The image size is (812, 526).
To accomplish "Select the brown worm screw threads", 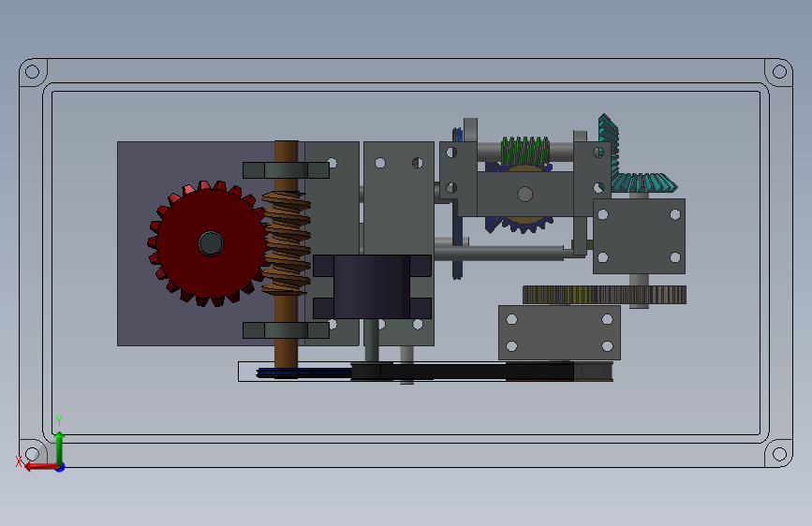I will 287,243.
